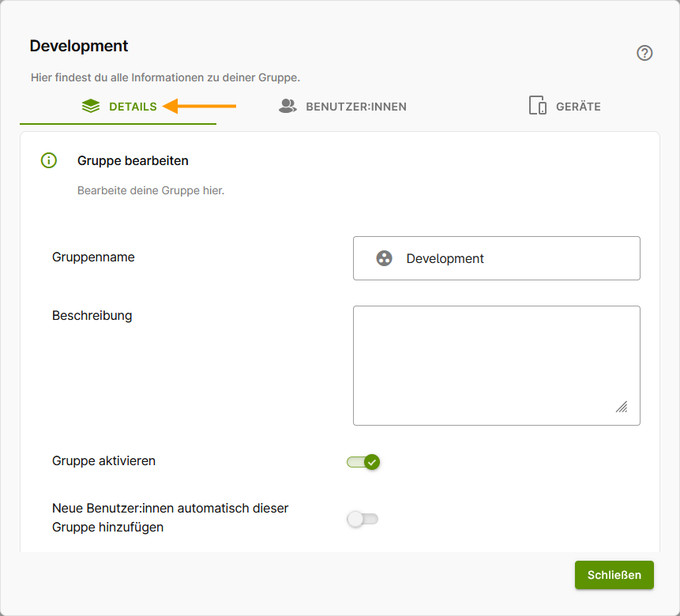The width and height of the screenshot is (680, 616).
Task: Click the users icon on BENUTZER:INNEN tab
Action: (286, 105)
